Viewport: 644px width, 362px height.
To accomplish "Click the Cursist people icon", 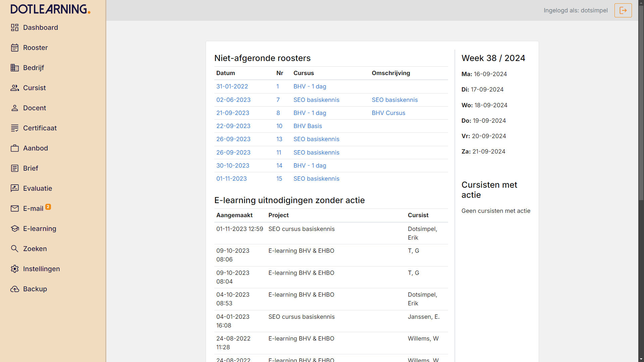I will [15, 88].
